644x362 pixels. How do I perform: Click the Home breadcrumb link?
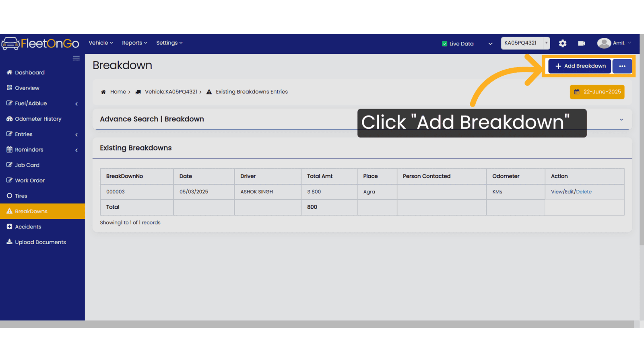point(118,92)
